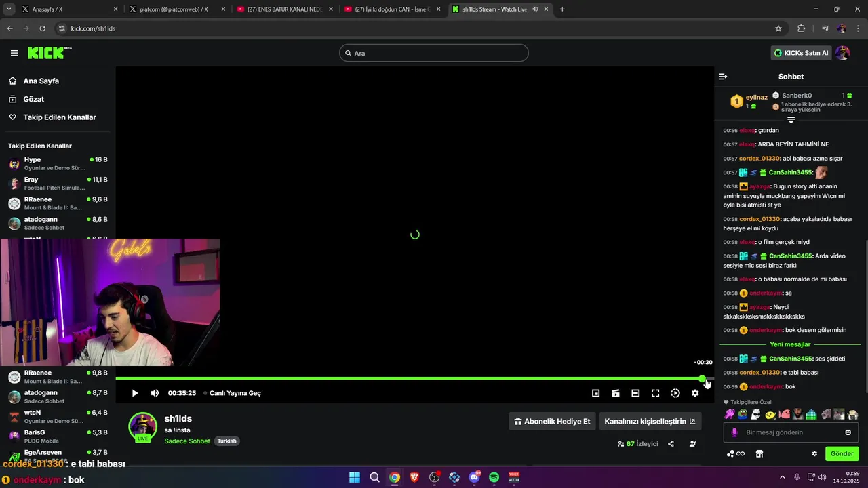Open a new browser tab
The height and width of the screenshot is (488, 868).
tap(562, 9)
